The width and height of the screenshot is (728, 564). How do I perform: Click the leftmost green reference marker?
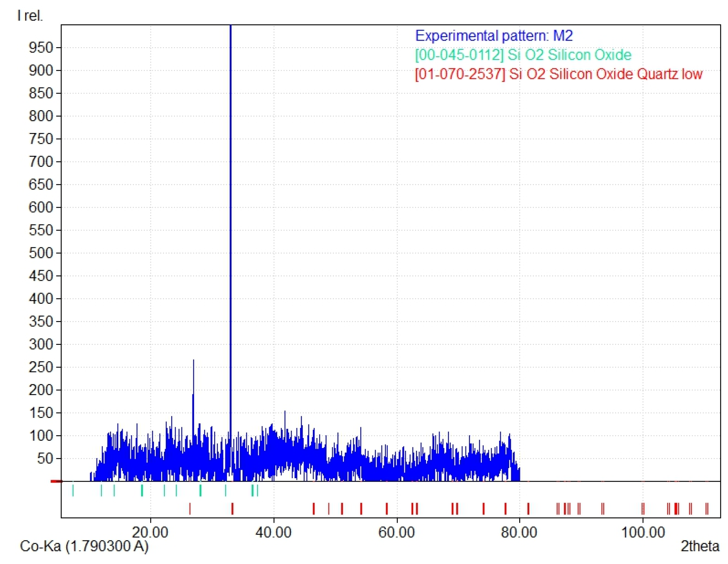coord(73,490)
